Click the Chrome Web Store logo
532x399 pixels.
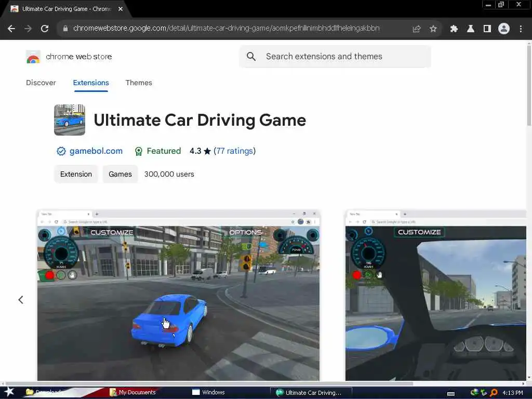coord(33,57)
